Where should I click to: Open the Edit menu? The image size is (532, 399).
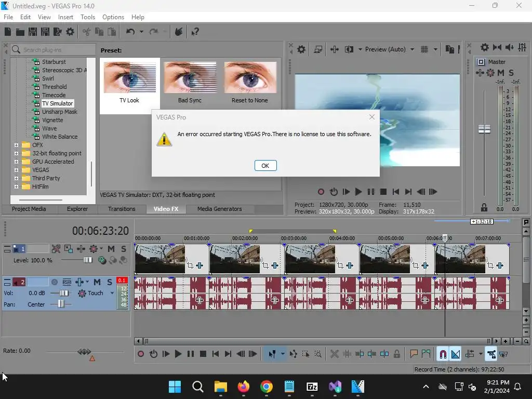(x=25, y=17)
